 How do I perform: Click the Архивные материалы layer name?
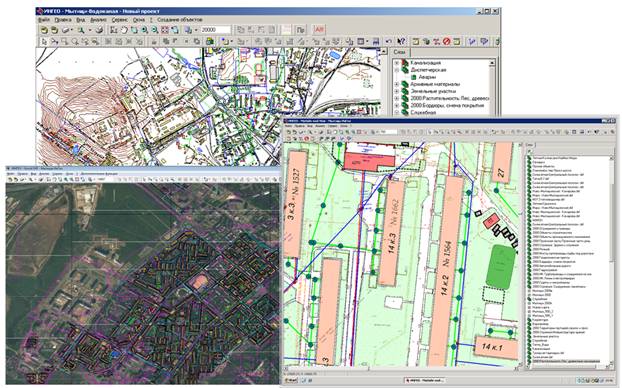point(435,84)
